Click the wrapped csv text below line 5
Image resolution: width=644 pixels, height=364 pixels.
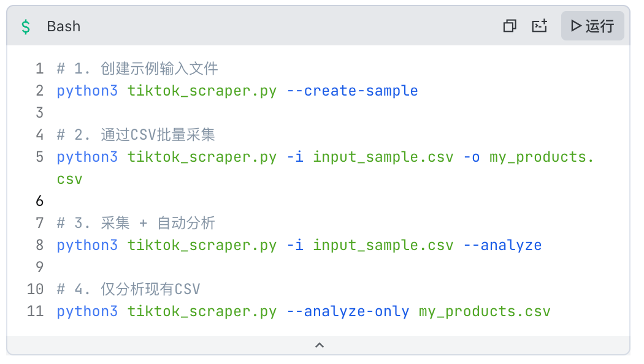pos(69,180)
